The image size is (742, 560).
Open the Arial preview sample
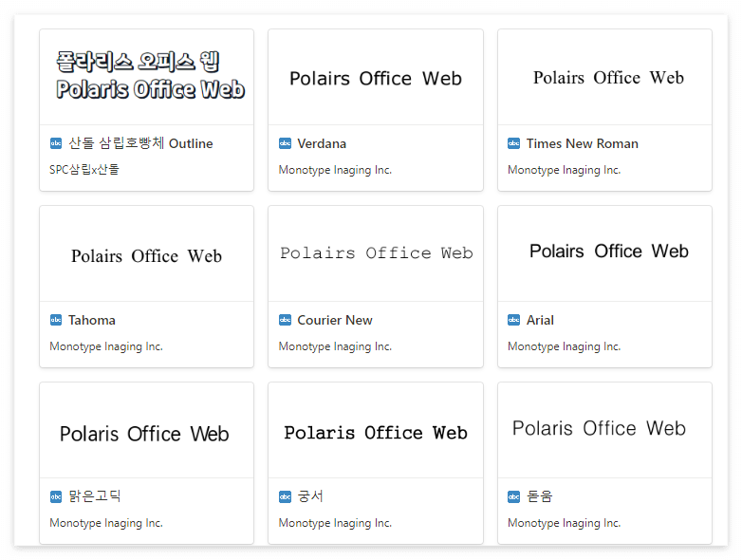pyautogui.click(x=604, y=254)
